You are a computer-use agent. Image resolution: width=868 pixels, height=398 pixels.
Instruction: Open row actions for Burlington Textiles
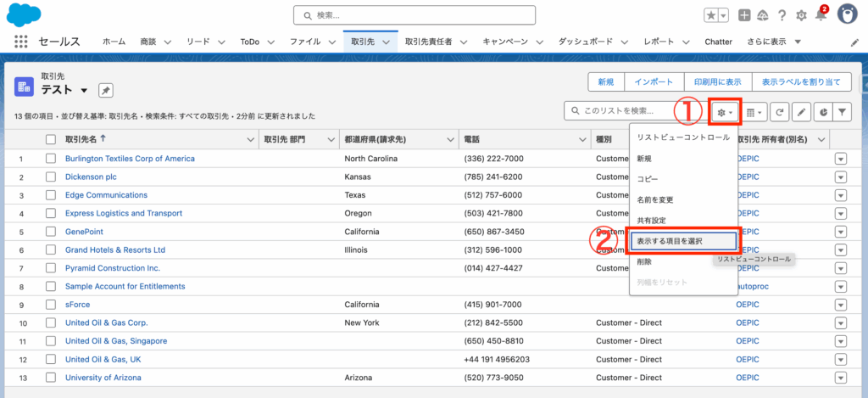coord(840,159)
